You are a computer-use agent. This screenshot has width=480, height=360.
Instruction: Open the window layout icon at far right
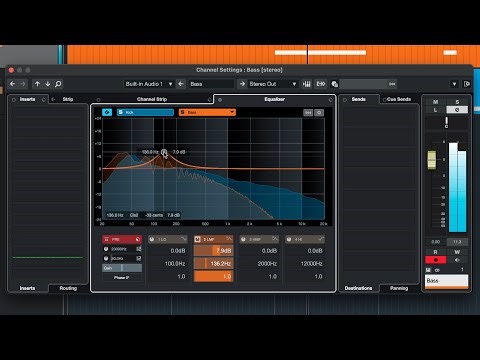pos(467,84)
